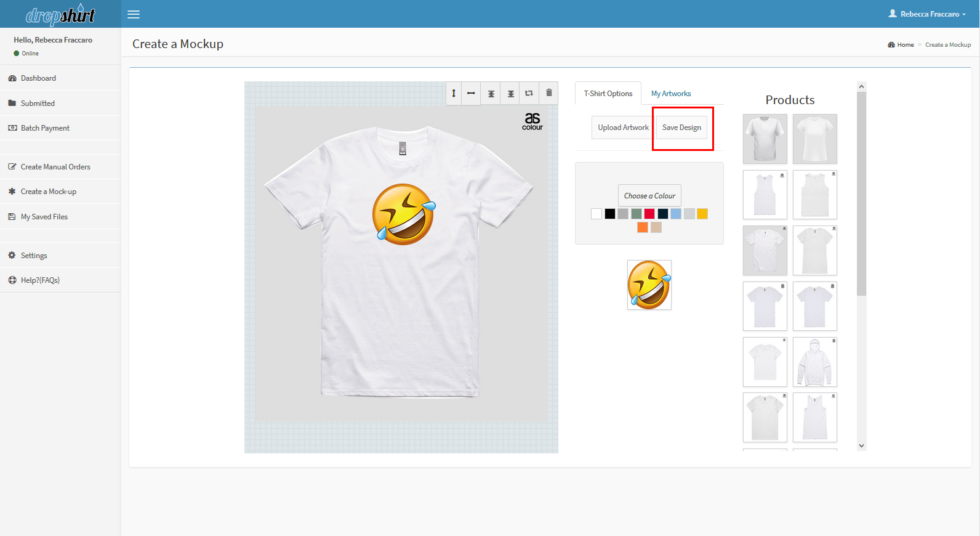Choose the first men's tee product thumbnail
Screen dimensions: 980x536
click(765, 139)
